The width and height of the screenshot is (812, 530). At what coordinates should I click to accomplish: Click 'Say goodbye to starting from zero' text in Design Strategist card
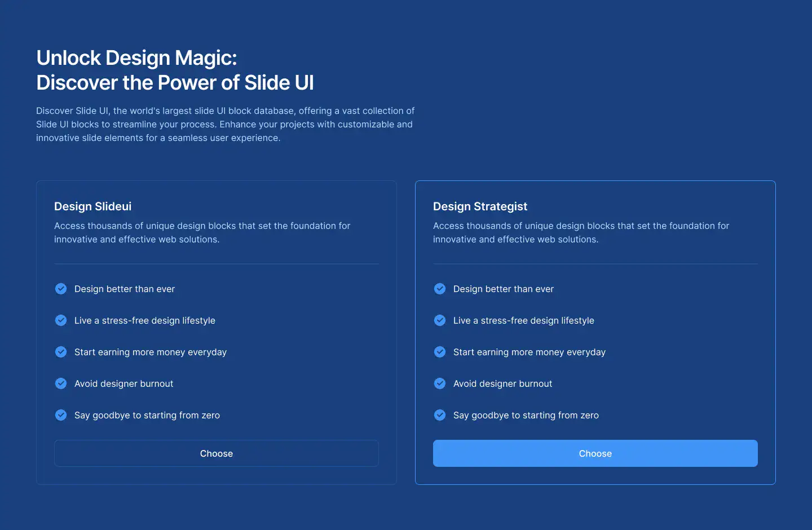coord(526,415)
